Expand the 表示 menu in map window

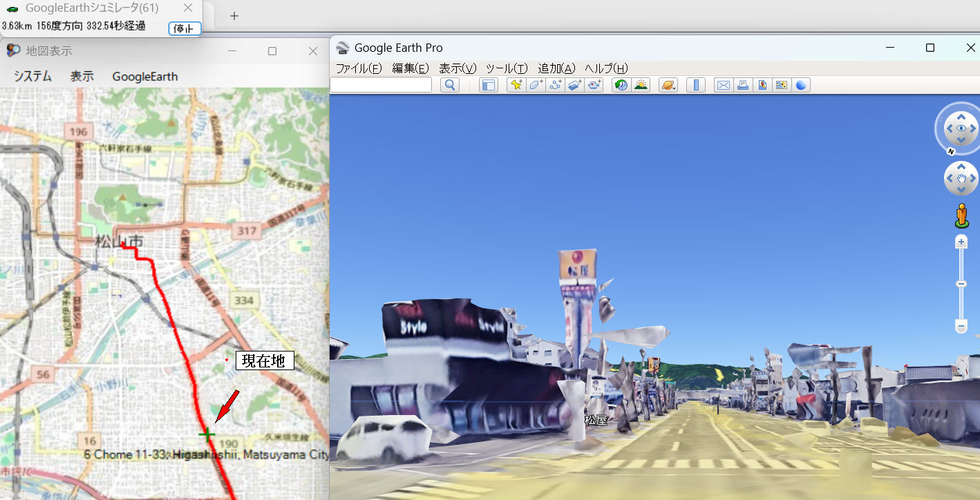(x=82, y=77)
